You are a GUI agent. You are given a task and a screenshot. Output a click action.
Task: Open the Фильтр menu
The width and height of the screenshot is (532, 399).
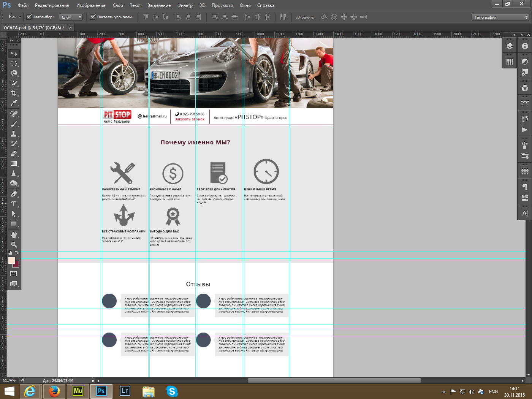point(185,5)
